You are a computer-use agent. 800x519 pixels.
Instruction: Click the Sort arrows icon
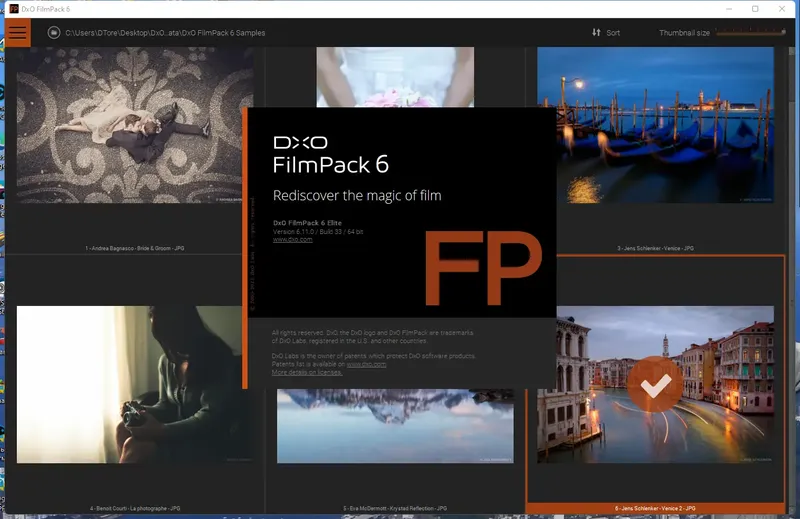[596, 32]
